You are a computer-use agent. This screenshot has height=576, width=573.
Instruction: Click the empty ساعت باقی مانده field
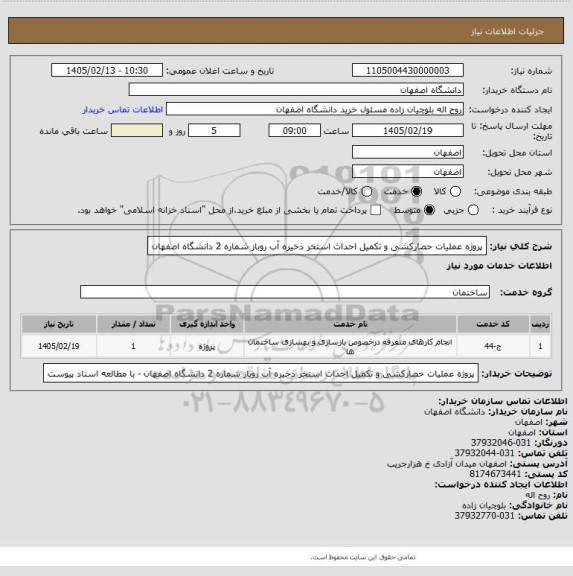(x=137, y=130)
